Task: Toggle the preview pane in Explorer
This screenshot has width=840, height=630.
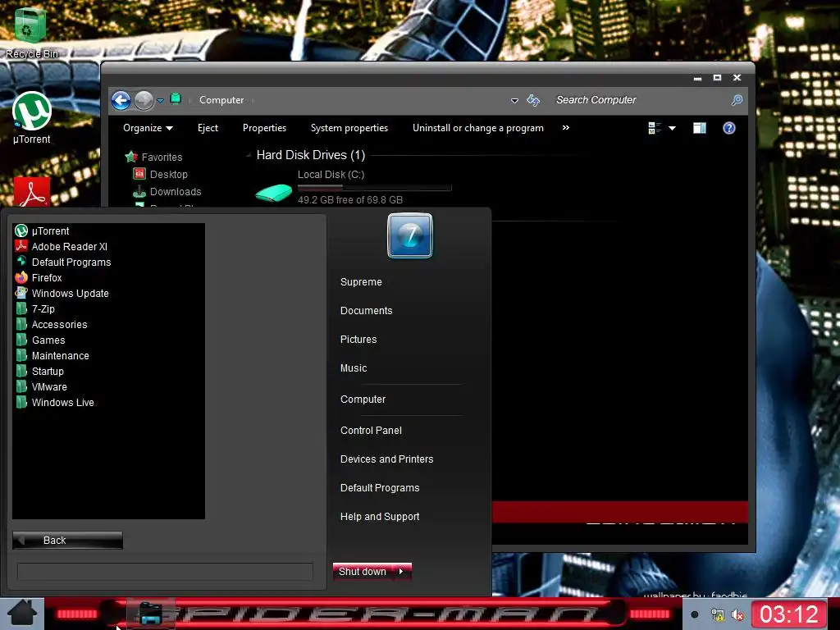Action: point(699,128)
